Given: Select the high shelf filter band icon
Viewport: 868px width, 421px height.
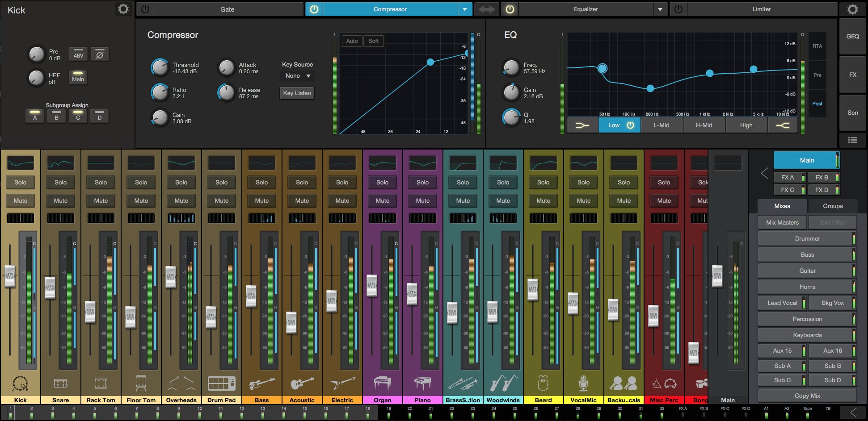Looking at the screenshot, I should click(x=783, y=125).
